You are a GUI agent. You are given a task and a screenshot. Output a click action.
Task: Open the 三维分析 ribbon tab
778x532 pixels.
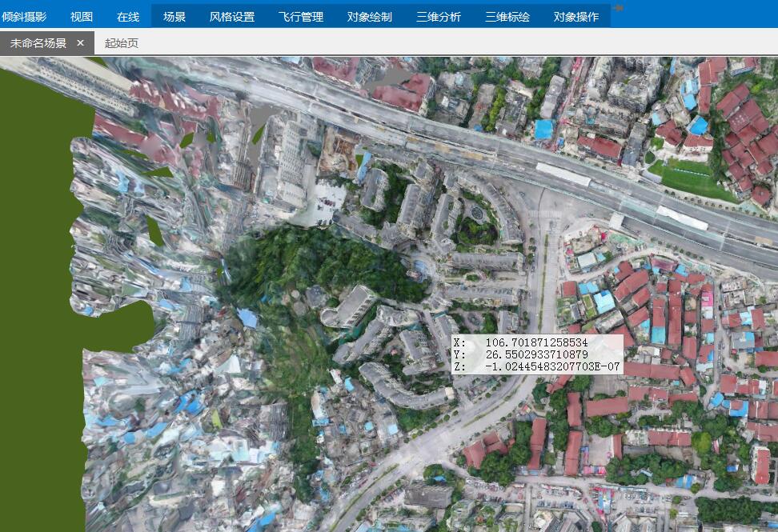pos(439,17)
